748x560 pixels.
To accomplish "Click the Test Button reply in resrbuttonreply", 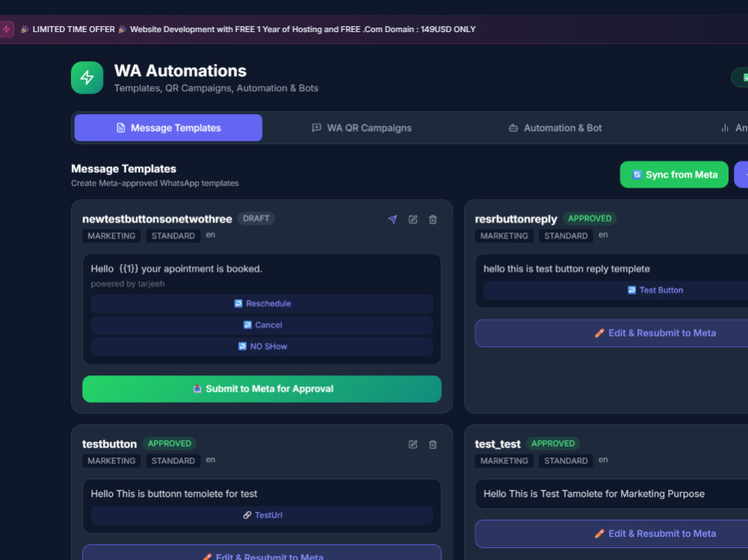I will tap(616, 290).
